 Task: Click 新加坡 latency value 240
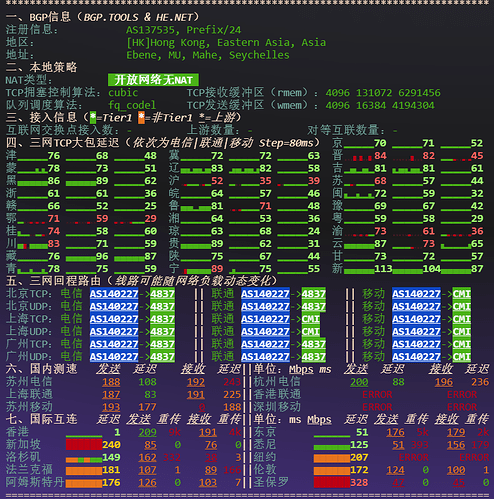(x=111, y=445)
